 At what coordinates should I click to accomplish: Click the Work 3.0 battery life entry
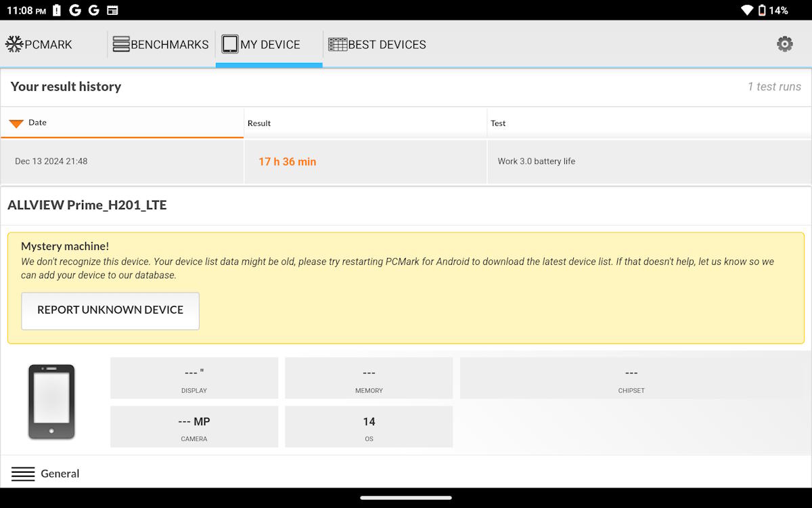coord(537,161)
